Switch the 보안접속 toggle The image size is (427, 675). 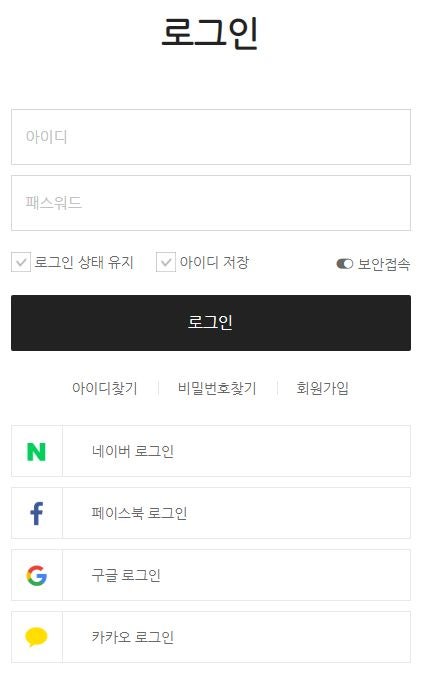345,263
